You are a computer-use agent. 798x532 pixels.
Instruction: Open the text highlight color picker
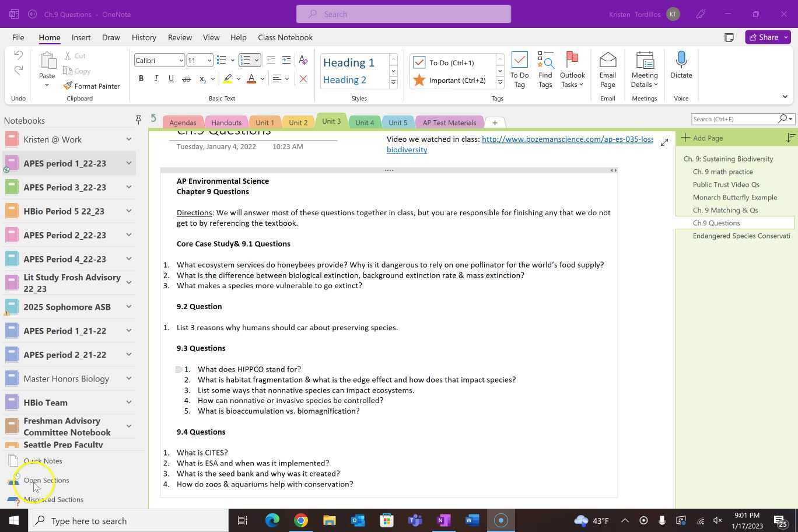click(x=238, y=79)
